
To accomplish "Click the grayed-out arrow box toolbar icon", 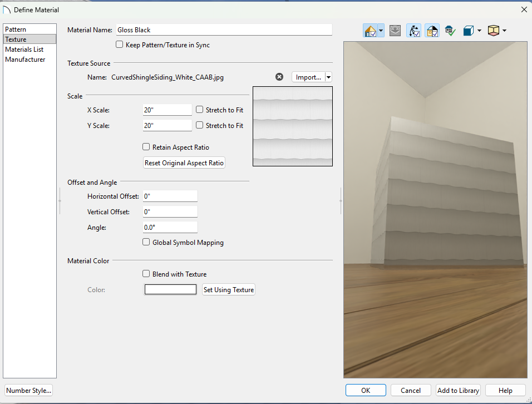I will (395, 31).
